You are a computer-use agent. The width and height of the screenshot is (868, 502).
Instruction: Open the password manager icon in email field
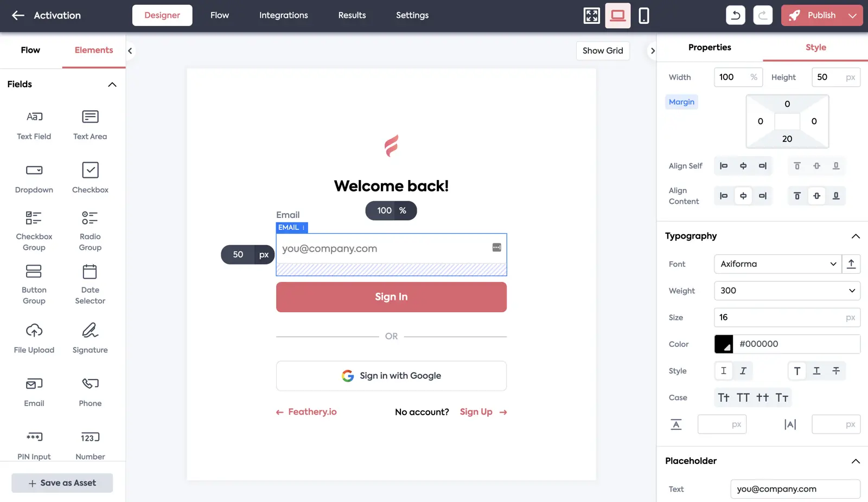tap(496, 247)
